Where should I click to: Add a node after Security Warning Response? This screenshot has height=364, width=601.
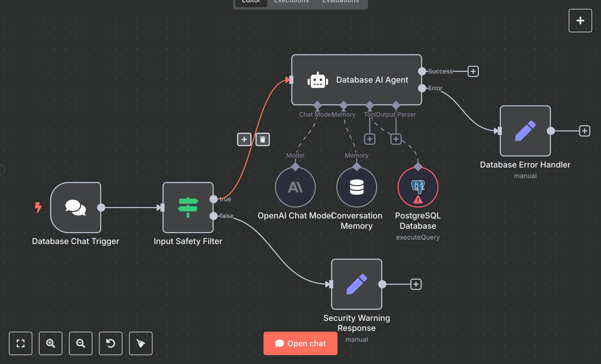tap(416, 284)
